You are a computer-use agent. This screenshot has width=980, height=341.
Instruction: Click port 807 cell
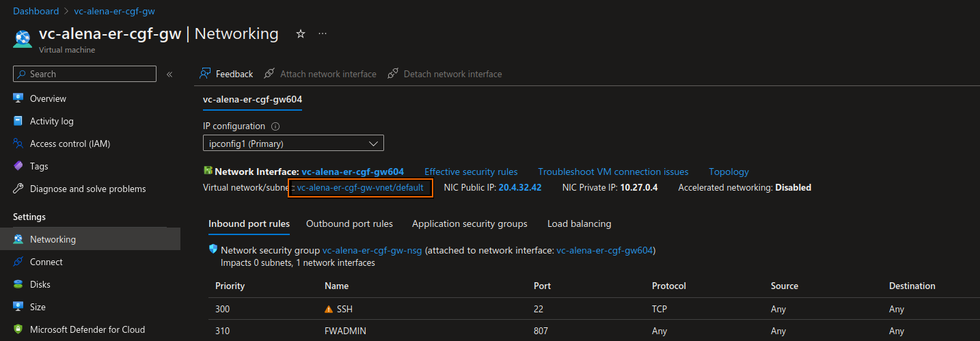(x=541, y=331)
